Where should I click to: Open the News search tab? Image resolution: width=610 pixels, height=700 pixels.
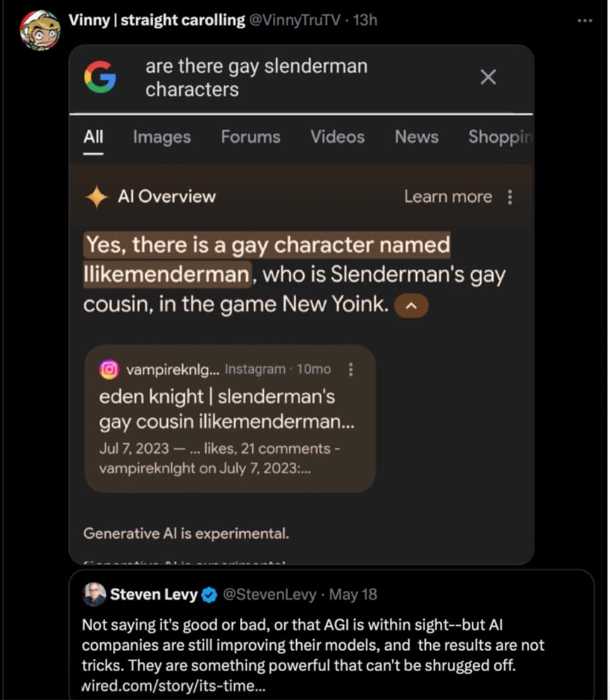click(x=416, y=136)
